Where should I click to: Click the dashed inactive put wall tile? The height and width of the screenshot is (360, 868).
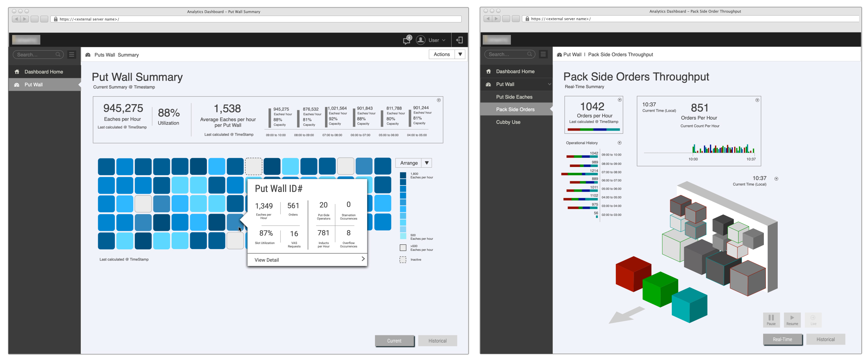(253, 167)
